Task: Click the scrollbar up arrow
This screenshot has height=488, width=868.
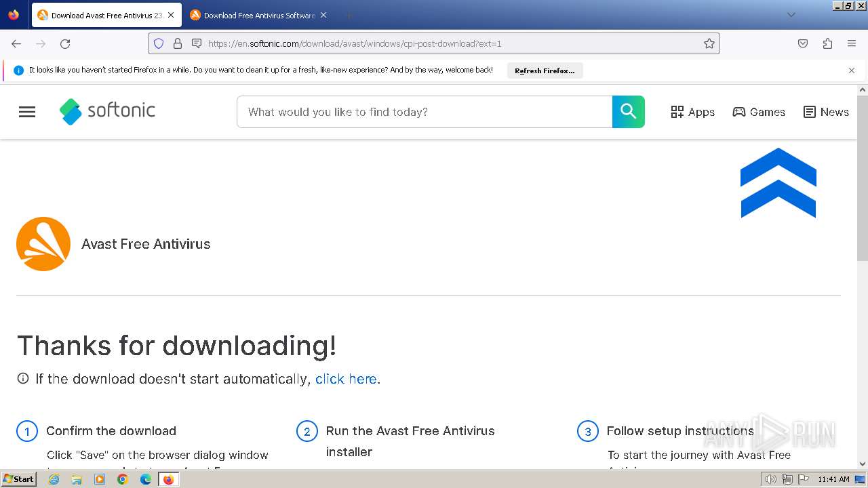Action: tap(863, 89)
